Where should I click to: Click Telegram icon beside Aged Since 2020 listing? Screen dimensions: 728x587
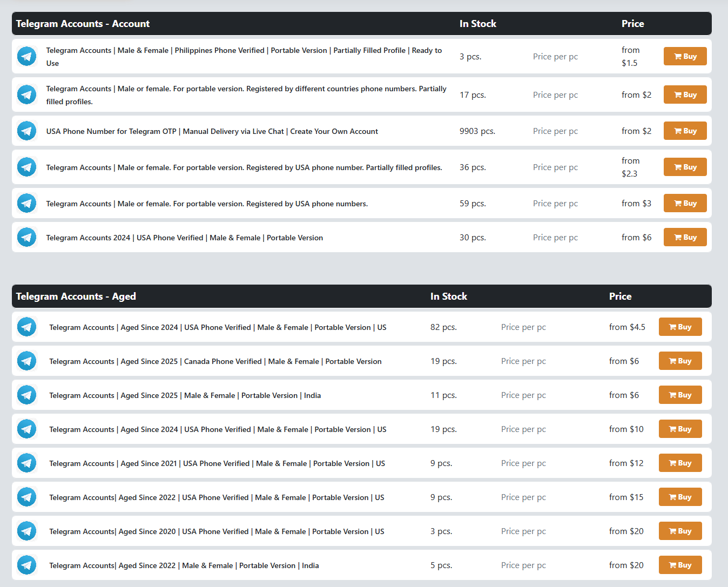pyautogui.click(x=26, y=531)
